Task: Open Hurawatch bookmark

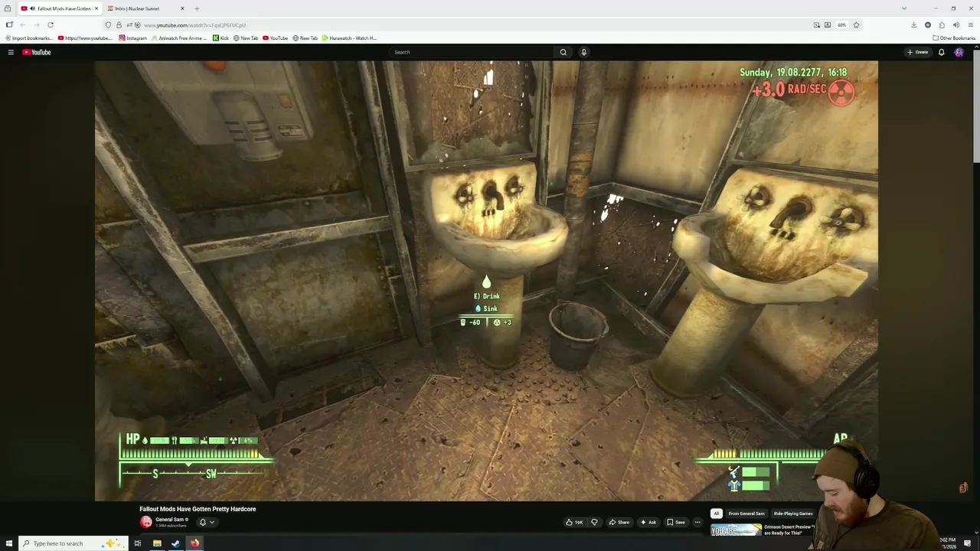Action: pyautogui.click(x=349, y=37)
